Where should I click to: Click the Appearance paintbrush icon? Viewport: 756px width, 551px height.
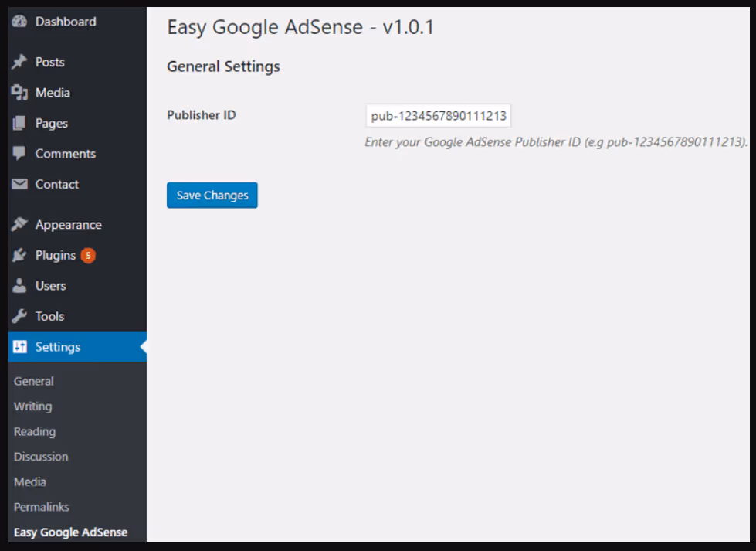coord(19,224)
